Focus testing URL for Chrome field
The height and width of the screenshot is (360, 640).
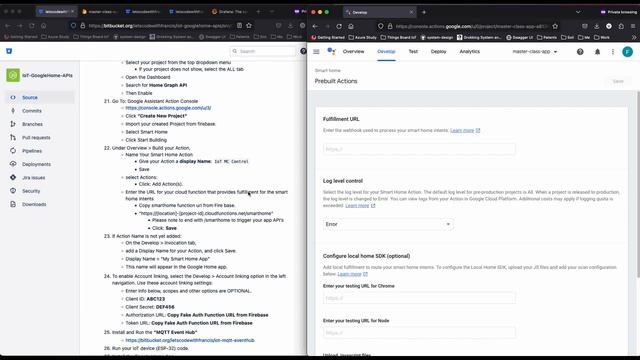[419, 298]
